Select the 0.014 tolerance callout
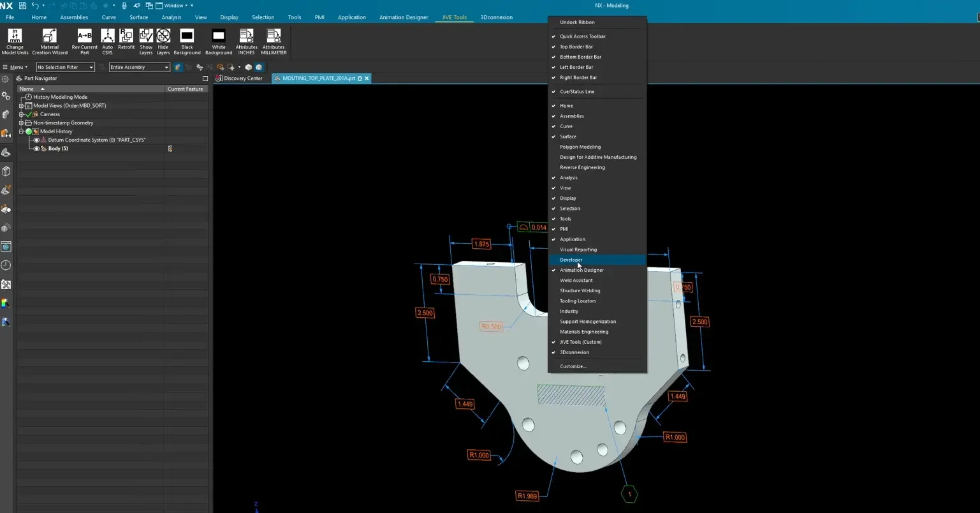The image size is (980, 513). [x=532, y=227]
